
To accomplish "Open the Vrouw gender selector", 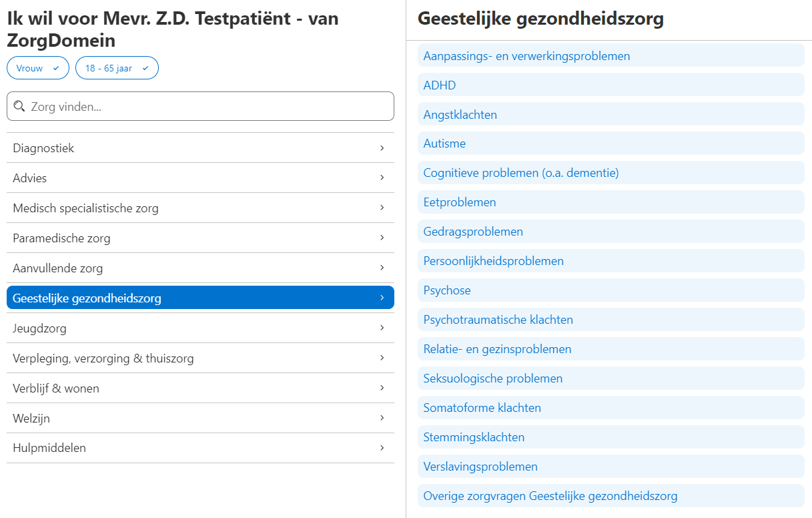I will [37, 67].
